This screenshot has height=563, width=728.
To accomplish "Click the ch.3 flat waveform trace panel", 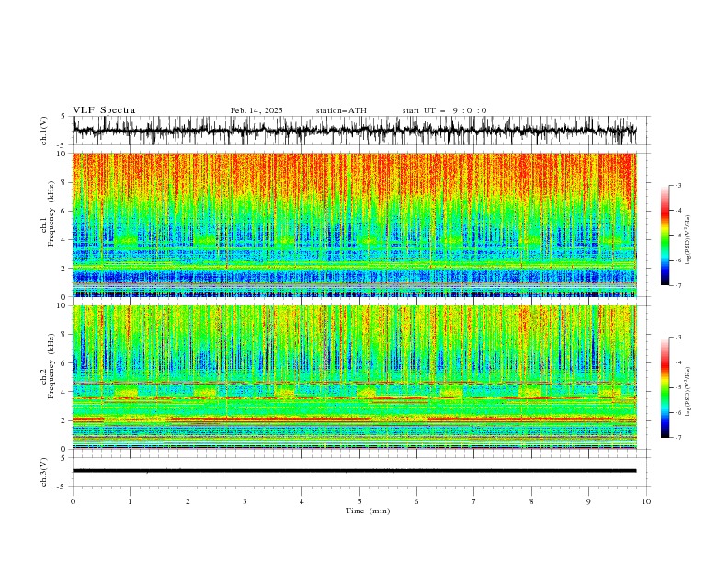I will pos(361,472).
